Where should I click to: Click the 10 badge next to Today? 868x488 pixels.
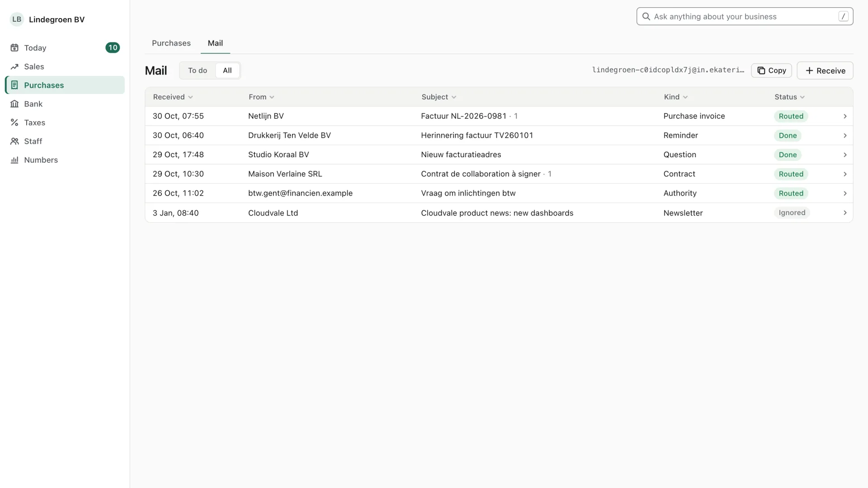pos(113,48)
